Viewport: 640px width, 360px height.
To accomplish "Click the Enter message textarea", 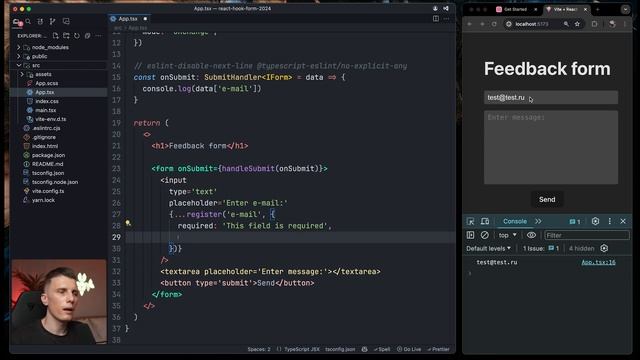I will coord(551,147).
